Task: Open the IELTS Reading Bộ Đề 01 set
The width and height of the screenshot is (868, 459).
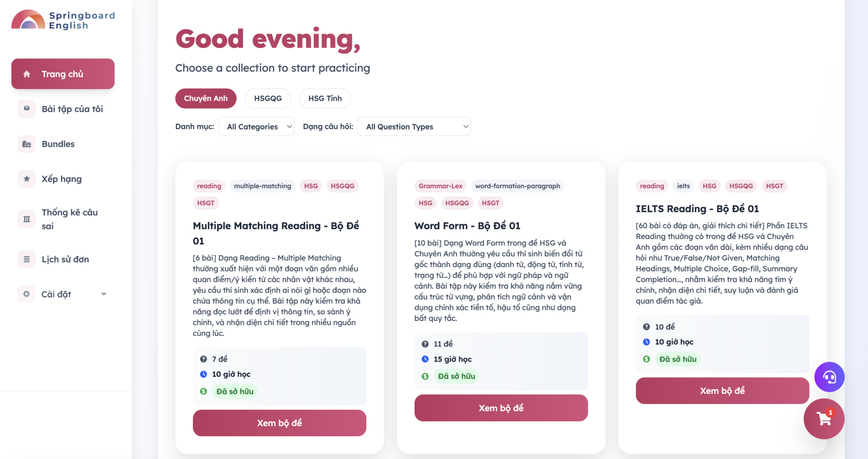Action: 722,390
